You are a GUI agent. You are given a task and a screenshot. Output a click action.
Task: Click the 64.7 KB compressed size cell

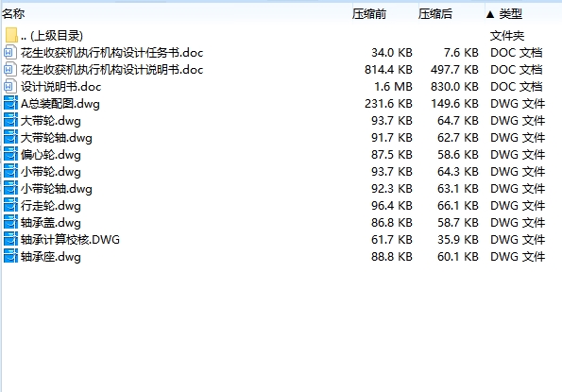(x=458, y=121)
